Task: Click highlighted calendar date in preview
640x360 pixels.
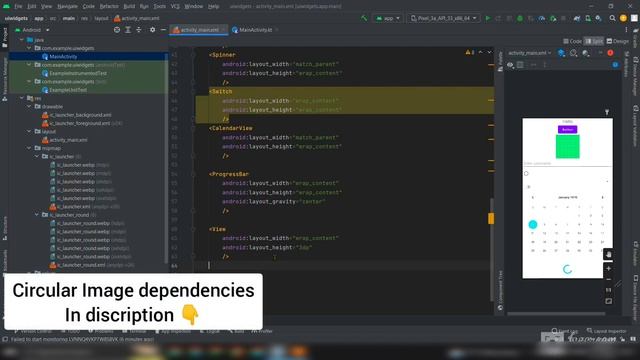Action: [533, 224]
